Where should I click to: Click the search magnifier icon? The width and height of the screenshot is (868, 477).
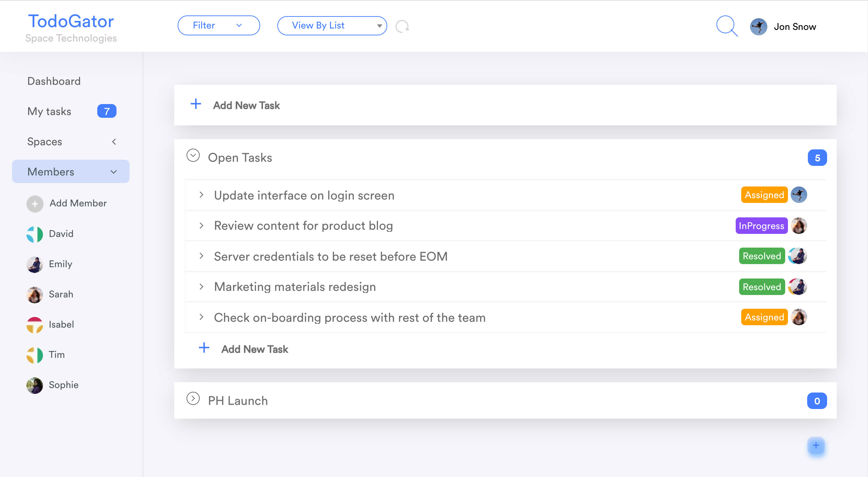point(727,26)
